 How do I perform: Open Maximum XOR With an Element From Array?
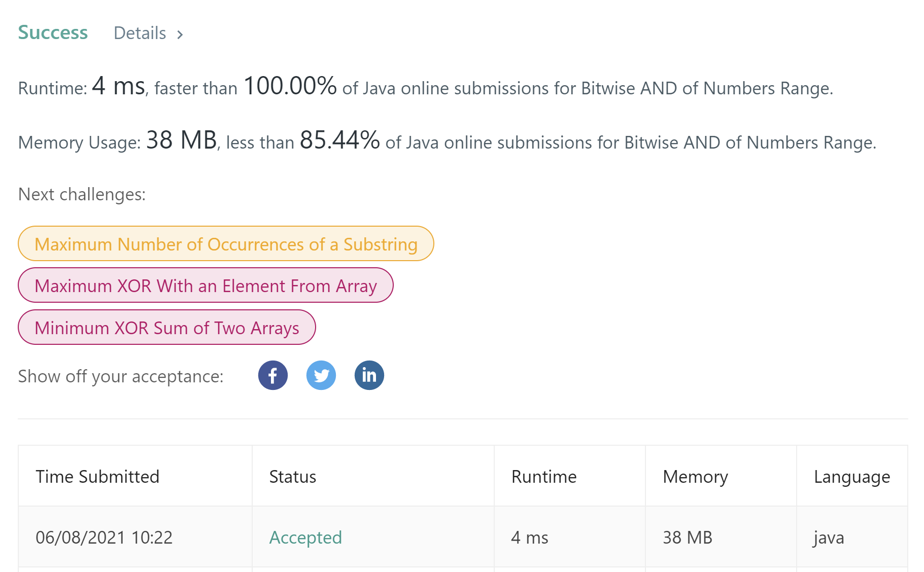(206, 285)
